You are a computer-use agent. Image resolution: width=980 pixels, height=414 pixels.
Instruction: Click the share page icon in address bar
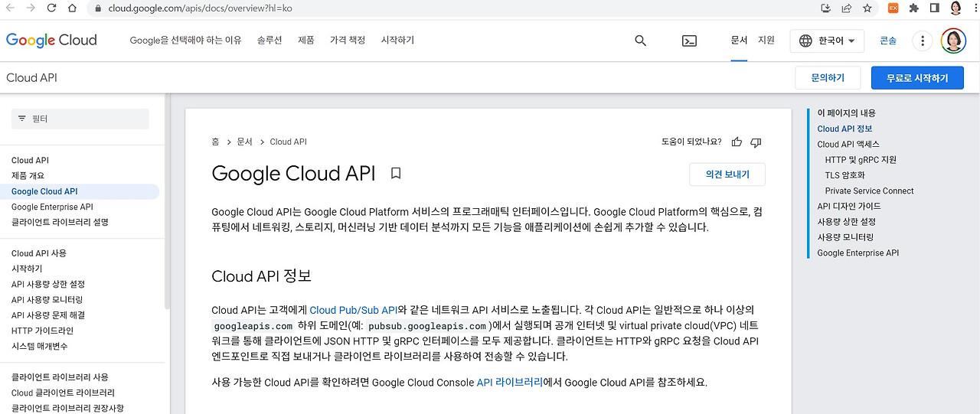click(x=846, y=8)
